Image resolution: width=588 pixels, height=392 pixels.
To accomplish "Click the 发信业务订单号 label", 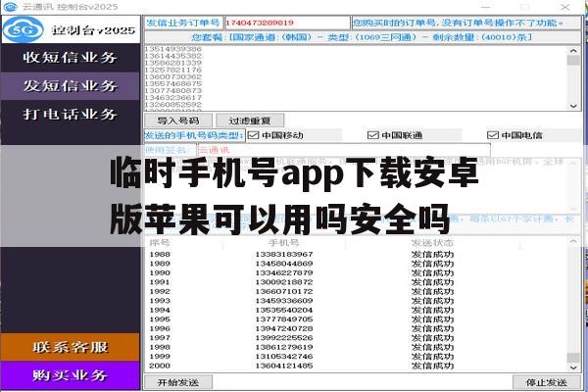I will click(x=183, y=23).
